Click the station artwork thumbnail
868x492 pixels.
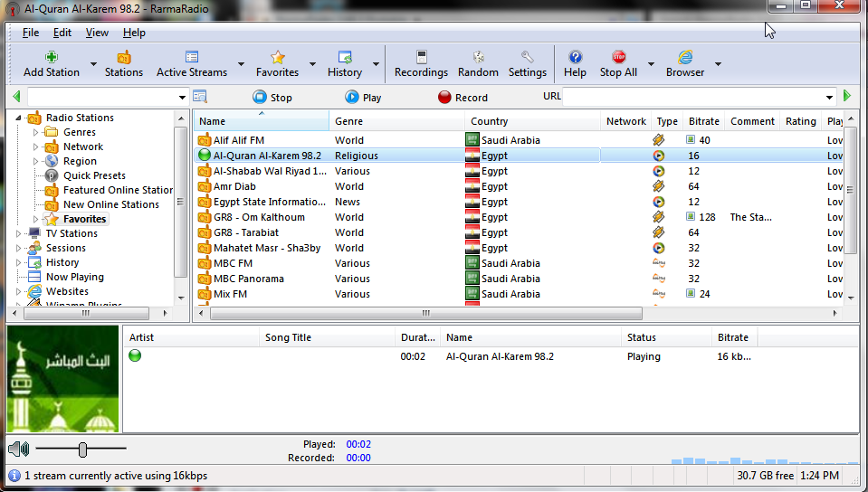click(x=62, y=379)
